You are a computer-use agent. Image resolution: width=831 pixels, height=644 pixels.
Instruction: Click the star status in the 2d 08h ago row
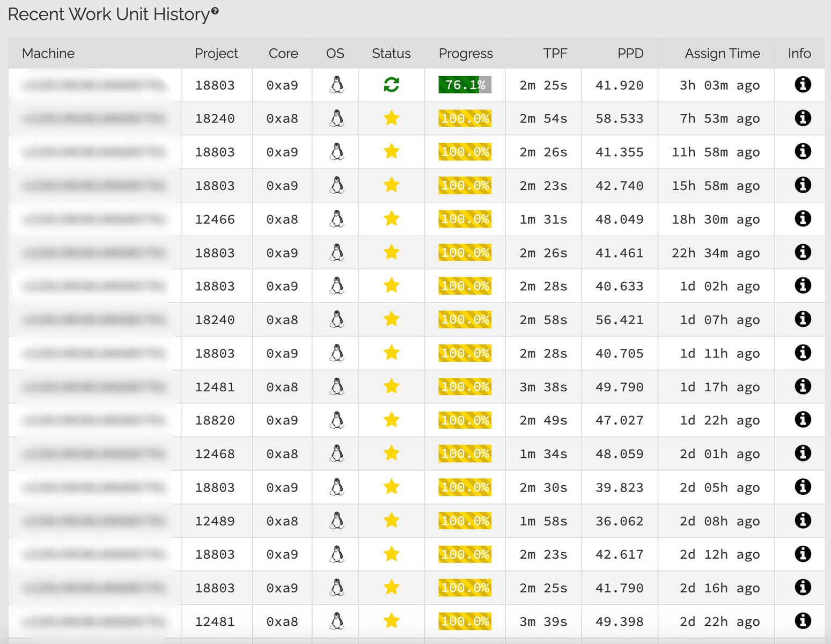(392, 521)
